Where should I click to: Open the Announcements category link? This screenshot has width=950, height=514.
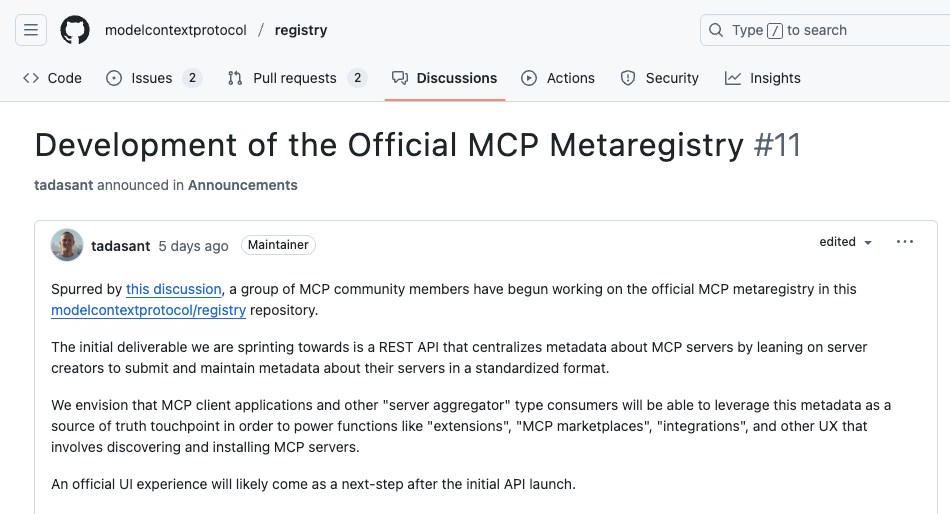(x=243, y=185)
